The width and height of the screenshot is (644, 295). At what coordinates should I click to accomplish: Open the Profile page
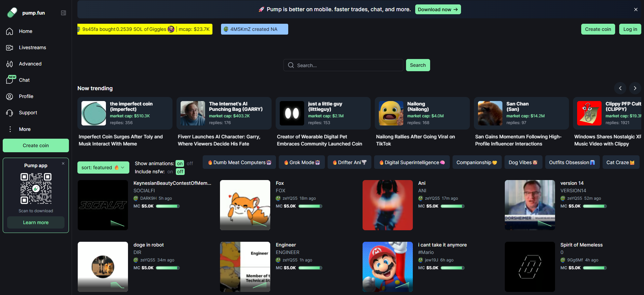tap(26, 96)
